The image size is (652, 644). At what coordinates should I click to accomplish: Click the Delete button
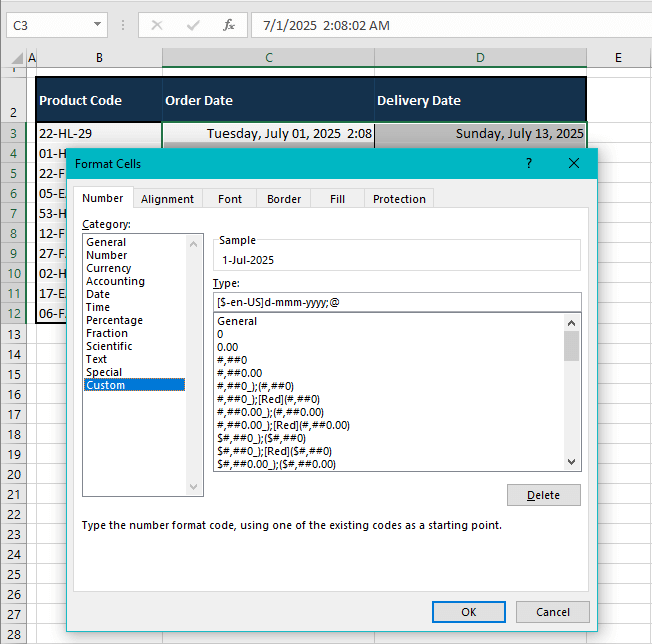(x=543, y=495)
